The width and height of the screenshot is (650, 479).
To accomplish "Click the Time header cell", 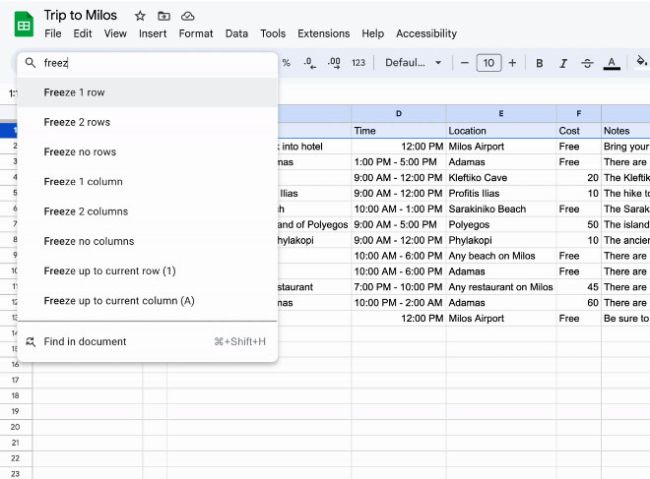I will 399,131.
